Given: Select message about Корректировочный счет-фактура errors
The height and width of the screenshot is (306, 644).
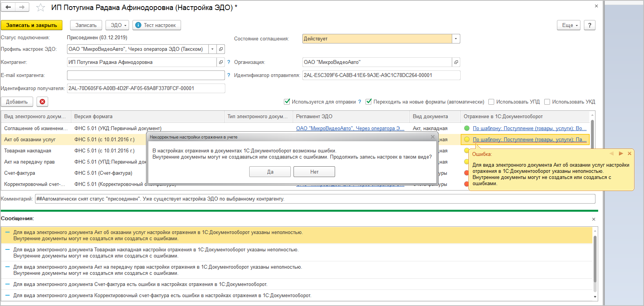Looking at the screenshot, I should click(x=297, y=295).
